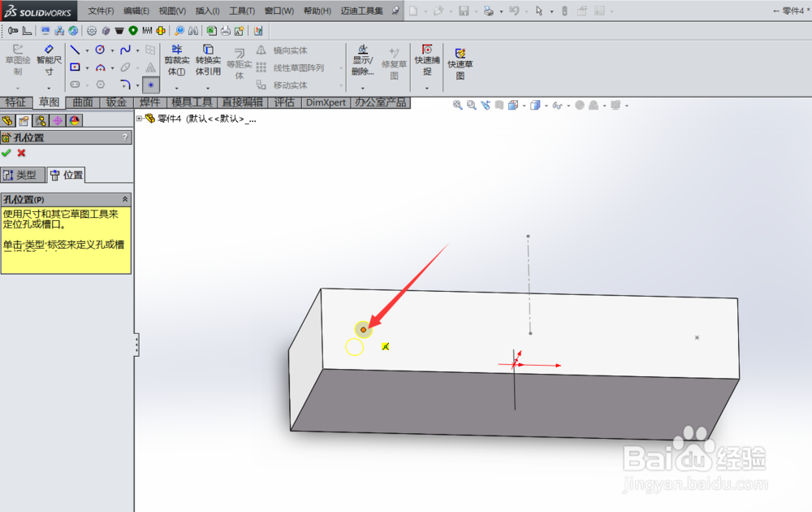Switch to the 位置 hole tab
Viewport: 812px width, 512px height.
click(67, 176)
